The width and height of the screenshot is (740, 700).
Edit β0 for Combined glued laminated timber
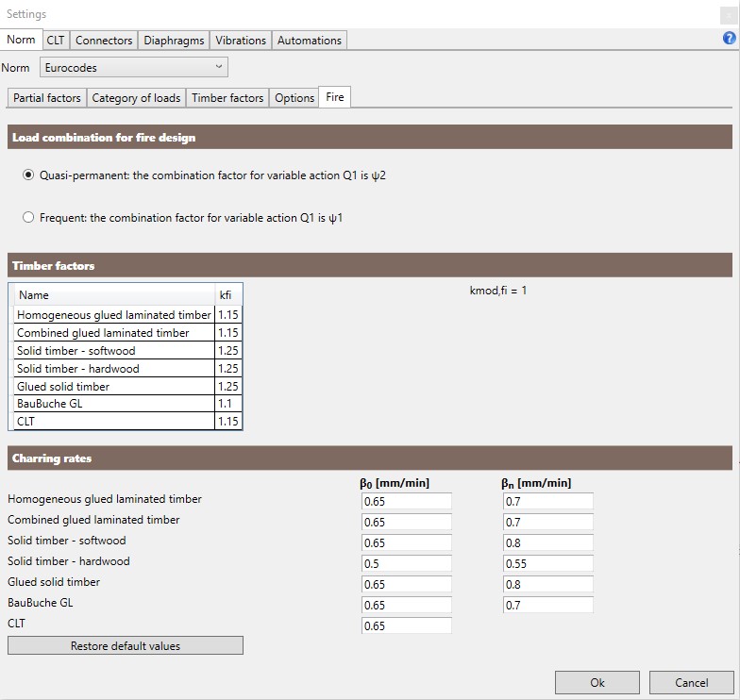(406, 523)
